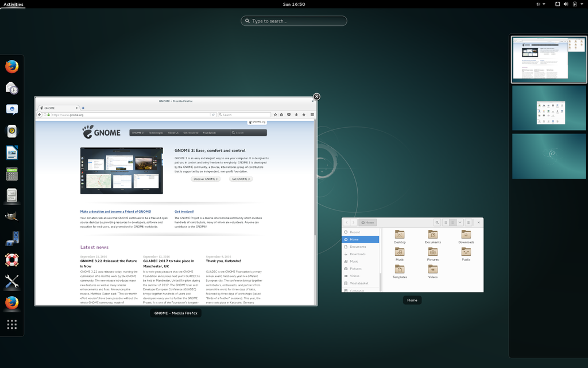588x368 pixels.
Task: Open a new tab with Firefox's plus button
Action: pyautogui.click(x=83, y=108)
